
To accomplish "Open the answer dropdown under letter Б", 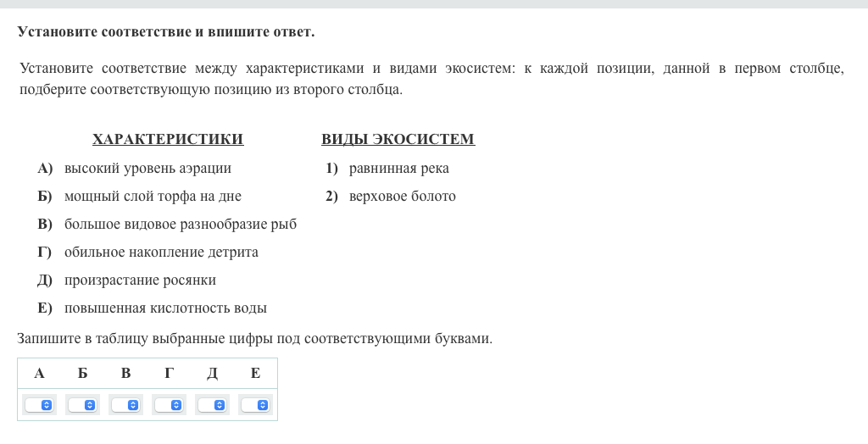I will tap(82, 405).
